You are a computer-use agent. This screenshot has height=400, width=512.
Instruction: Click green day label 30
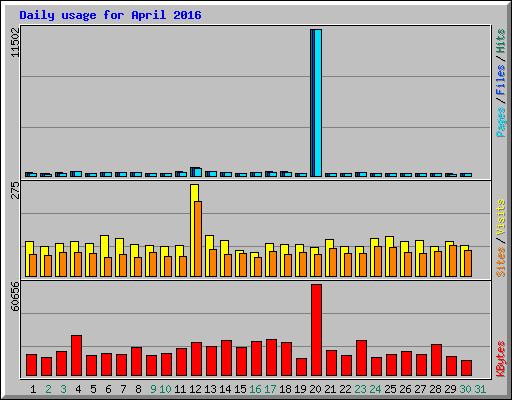point(465,389)
